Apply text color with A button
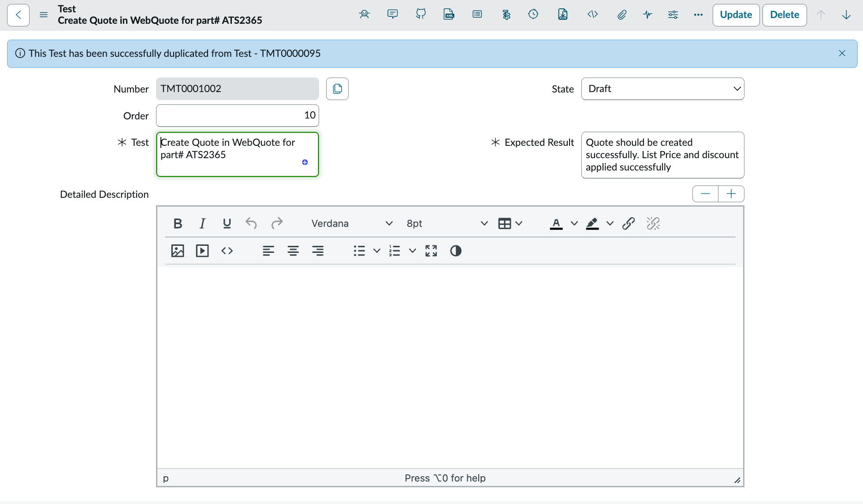 556,223
